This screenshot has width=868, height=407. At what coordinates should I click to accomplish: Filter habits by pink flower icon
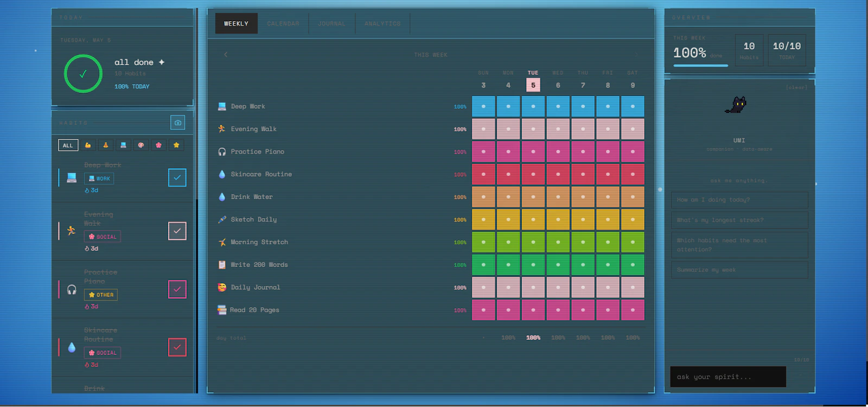158,145
